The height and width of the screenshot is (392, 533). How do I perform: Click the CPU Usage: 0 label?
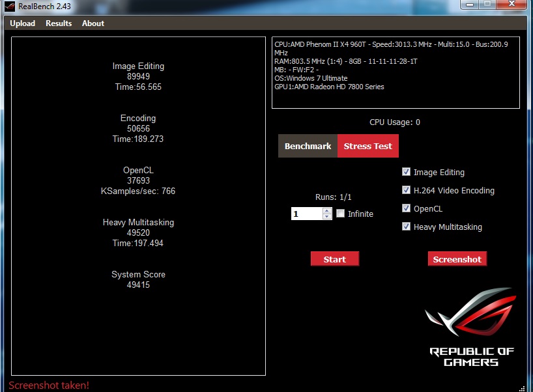pos(395,122)
